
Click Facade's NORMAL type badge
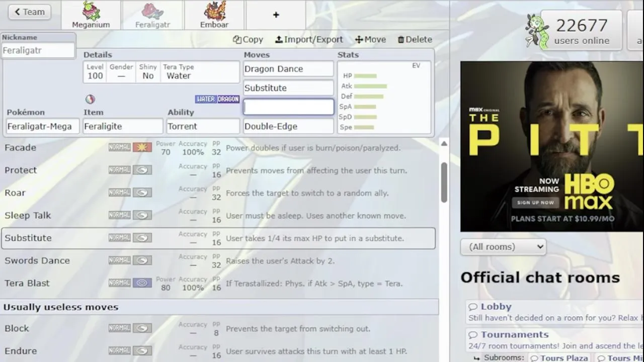coord(120,147)
